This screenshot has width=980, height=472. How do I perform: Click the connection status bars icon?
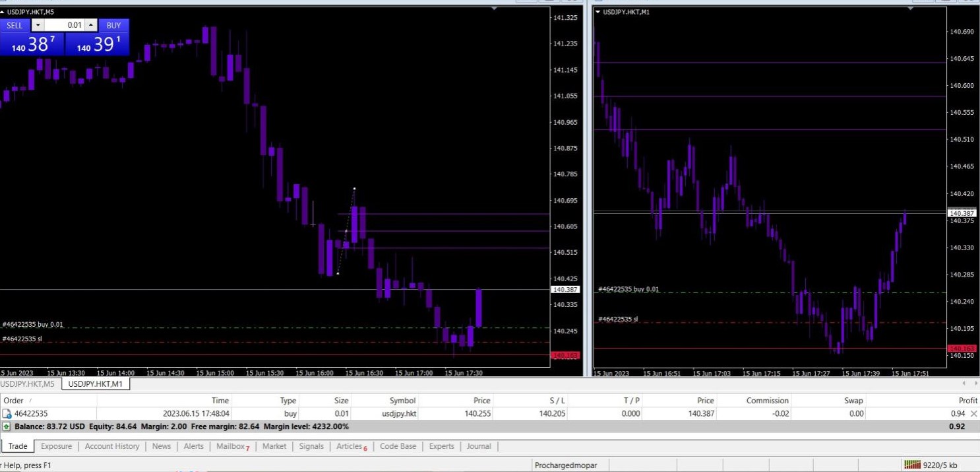click(x=912, y=465)
